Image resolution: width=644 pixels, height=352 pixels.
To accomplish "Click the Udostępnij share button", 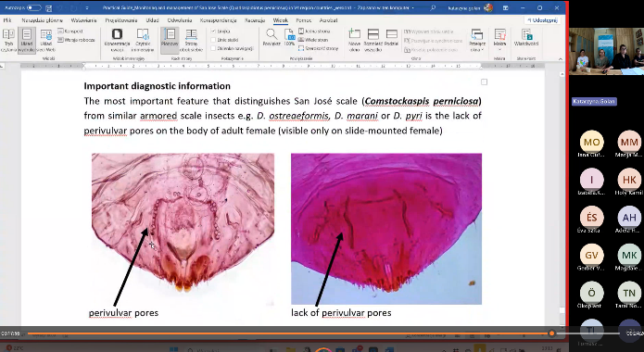I will (x=543, y=20).
